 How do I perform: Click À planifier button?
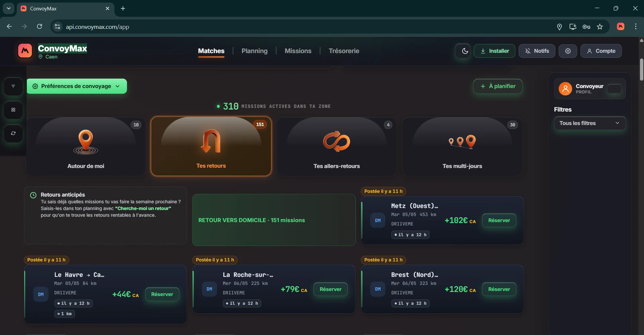click(498, 86)
